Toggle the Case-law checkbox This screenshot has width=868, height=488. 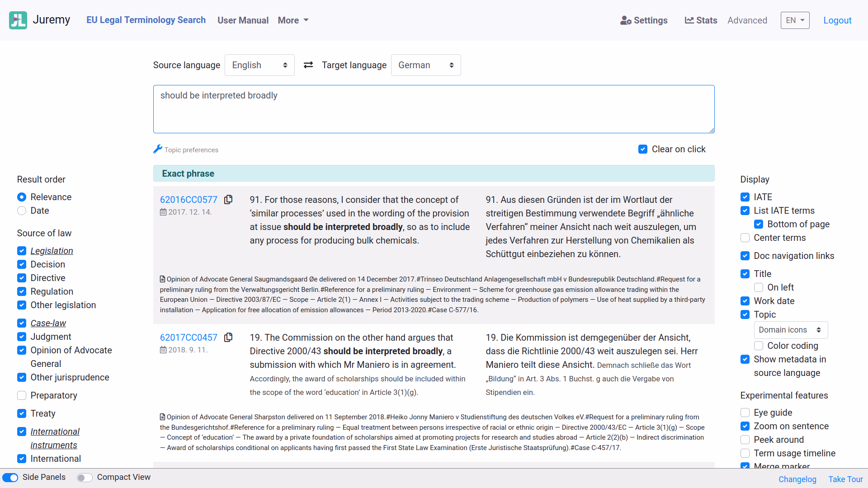[x=22, y=323]
